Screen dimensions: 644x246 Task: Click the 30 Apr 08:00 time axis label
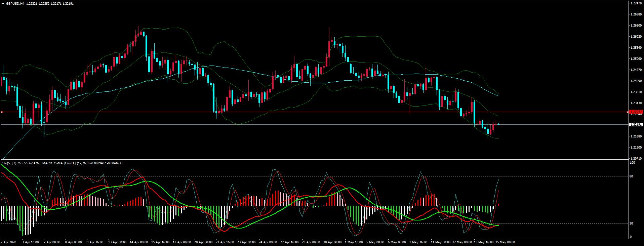click(x=333, y=242)
